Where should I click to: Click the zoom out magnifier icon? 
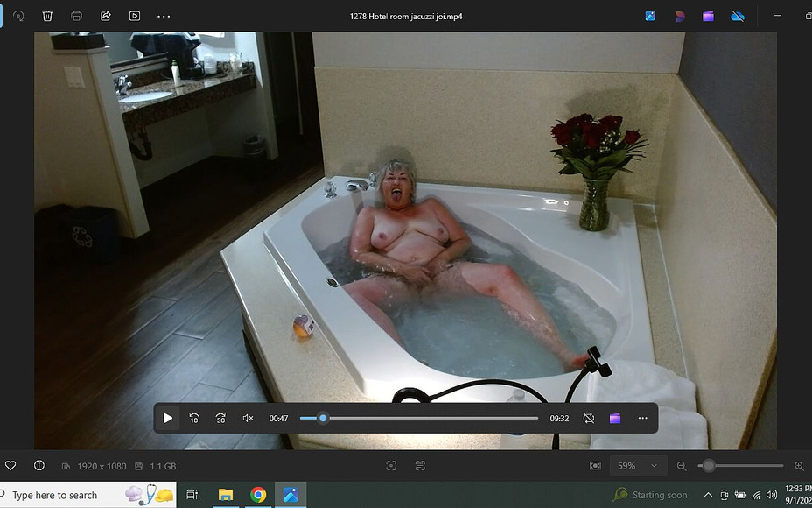(x=682, y=466)
